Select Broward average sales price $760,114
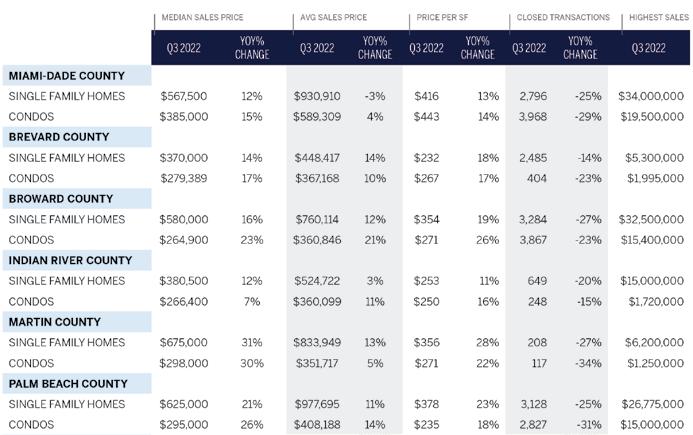Viewport: 693px width, 435px height. click(317, 219)
